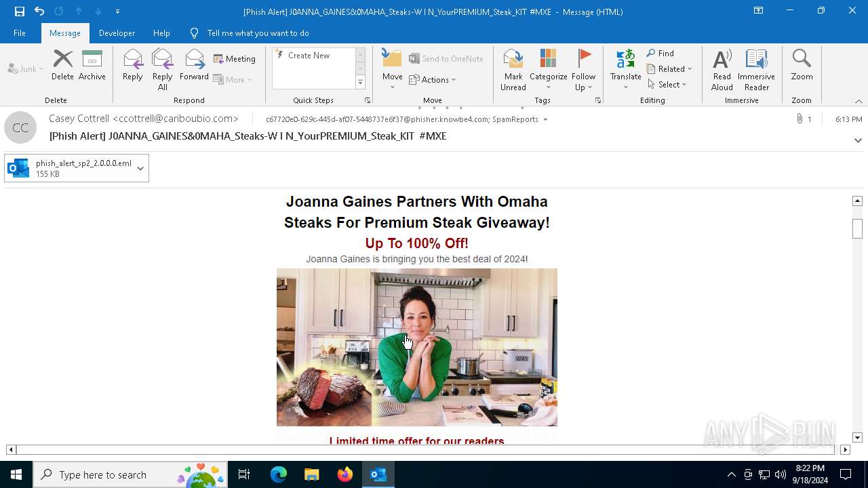The image size is (868, 488).
Task: Open the Move folder dropdown
Action: [x=392, y=69]
